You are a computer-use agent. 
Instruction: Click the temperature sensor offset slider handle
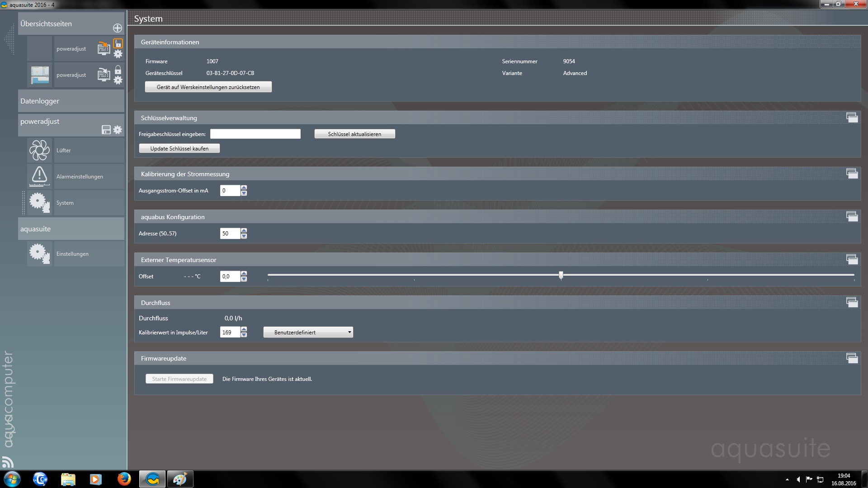(561, 275)
